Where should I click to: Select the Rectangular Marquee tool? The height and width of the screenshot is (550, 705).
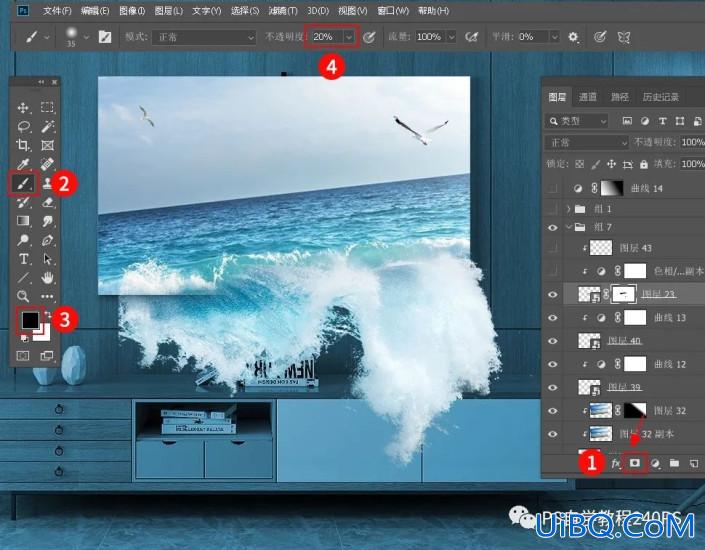(x=47, y=107)
